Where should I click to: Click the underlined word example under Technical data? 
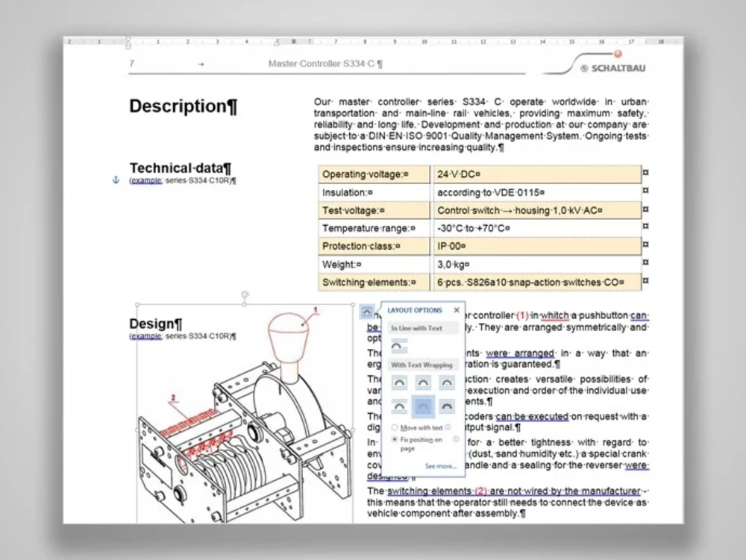tap(146, 180)
